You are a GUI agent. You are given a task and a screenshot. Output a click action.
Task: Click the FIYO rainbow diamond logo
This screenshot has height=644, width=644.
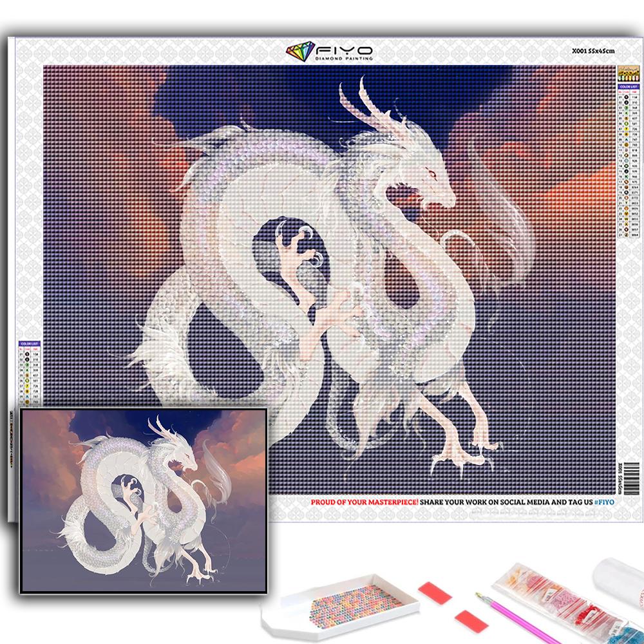tap(299, 52)
